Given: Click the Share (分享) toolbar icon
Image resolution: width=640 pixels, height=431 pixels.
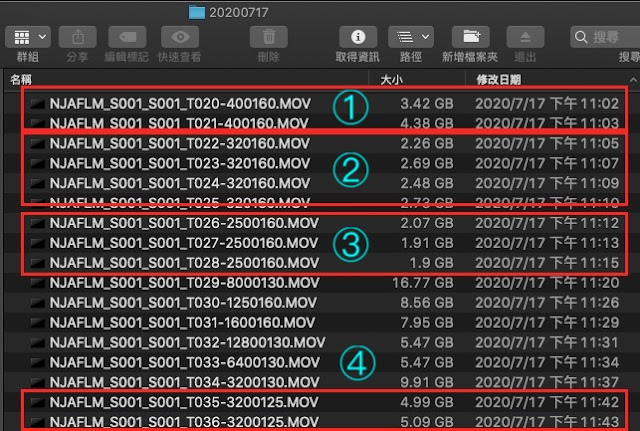Looking at the screenshot, I should (x=78, y=37).
